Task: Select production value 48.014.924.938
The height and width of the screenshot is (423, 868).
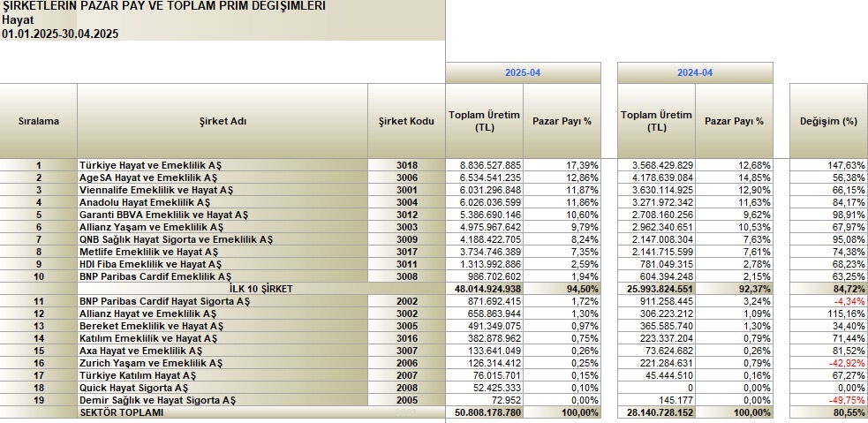Action: click(485, 289)
